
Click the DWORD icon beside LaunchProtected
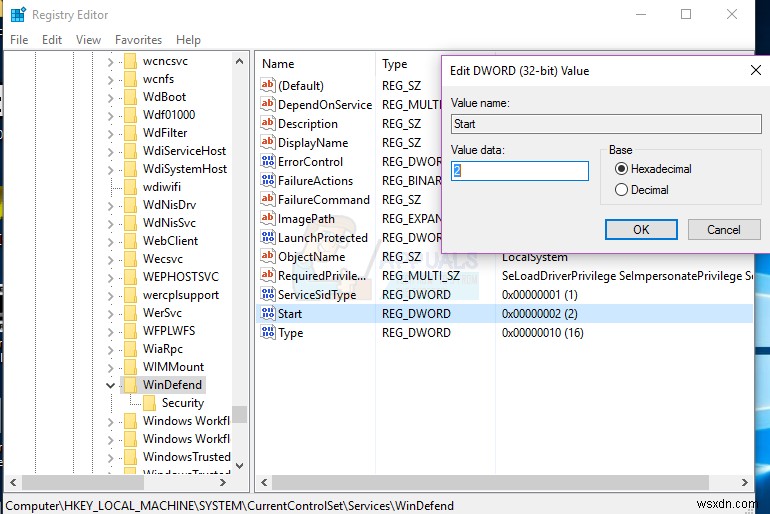click(x=268, y=238)
